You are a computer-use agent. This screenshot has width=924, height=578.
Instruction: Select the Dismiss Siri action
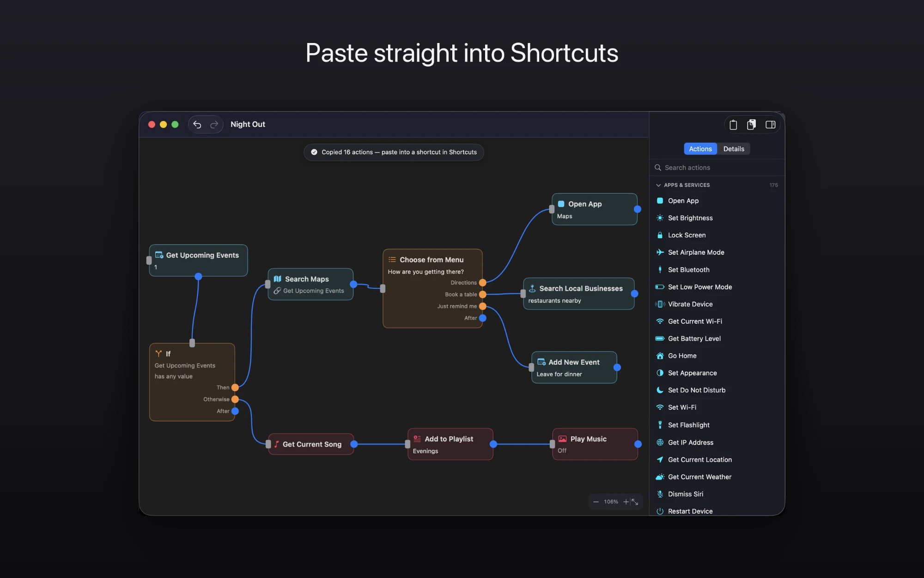(x=717, y=494)
